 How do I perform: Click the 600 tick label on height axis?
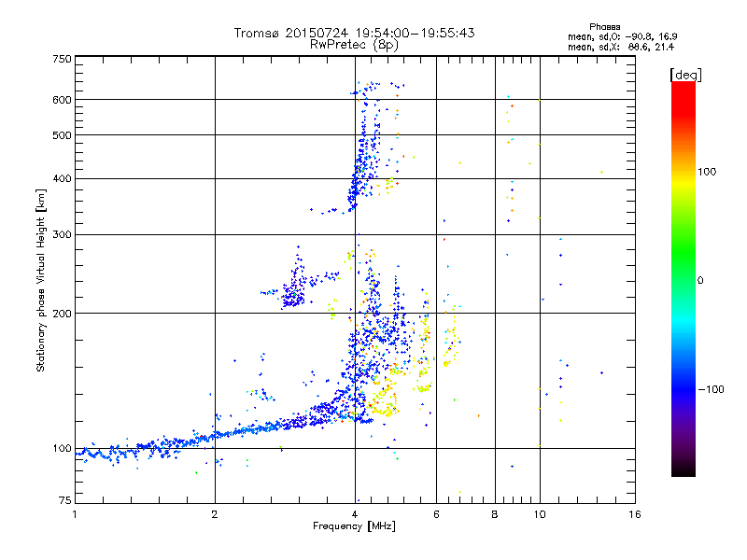tap(62, 100)
